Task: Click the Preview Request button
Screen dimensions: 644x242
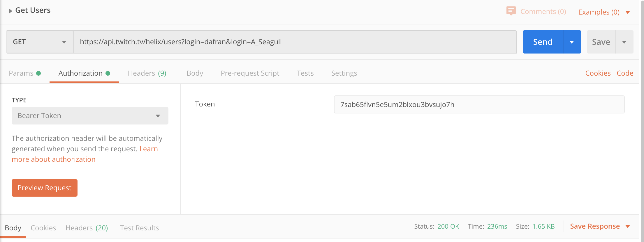Action: click(45, 188)
